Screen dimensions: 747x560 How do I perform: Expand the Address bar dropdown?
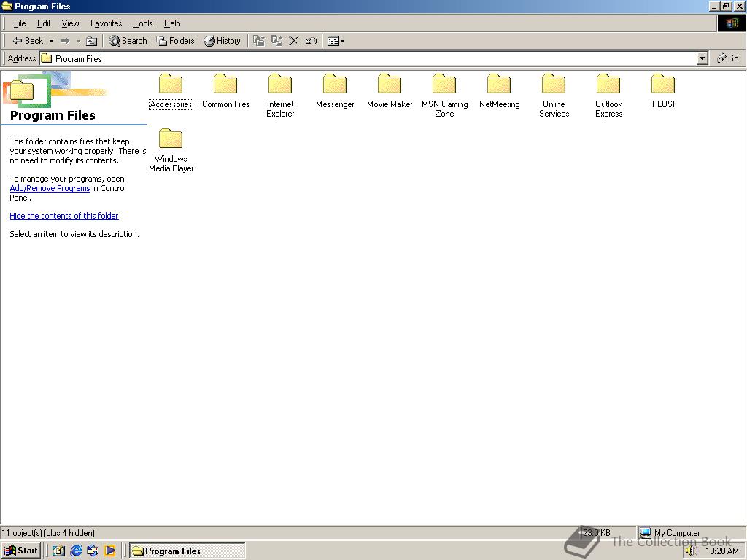[x=702, y=58]
